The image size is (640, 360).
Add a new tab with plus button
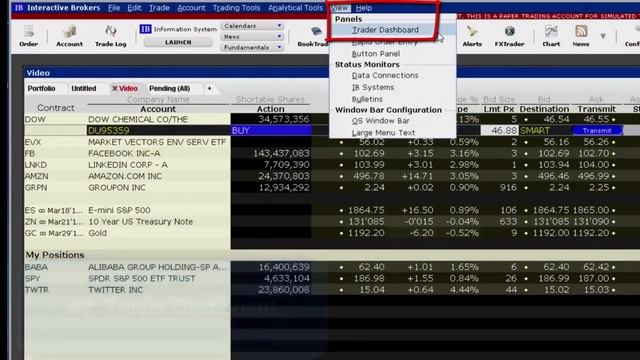point(209,89)
